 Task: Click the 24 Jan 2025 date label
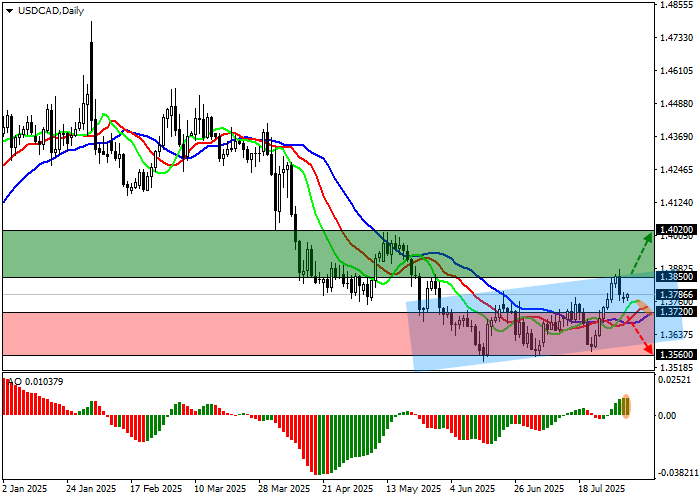(x=91, y=489)
